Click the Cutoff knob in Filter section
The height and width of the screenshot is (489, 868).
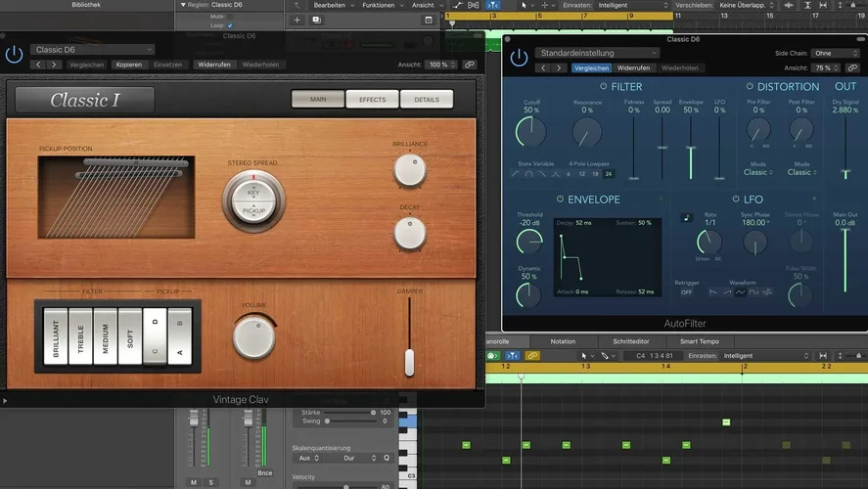[531, 132]
